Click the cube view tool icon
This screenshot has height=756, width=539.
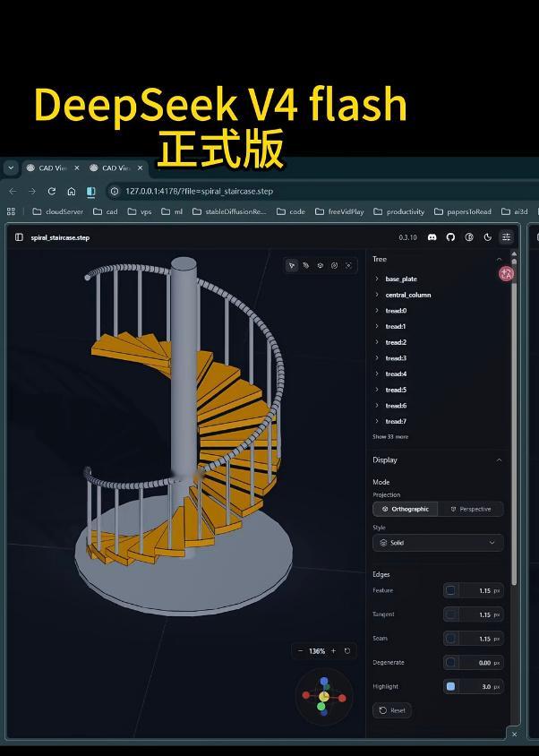[x=321, y=265]
